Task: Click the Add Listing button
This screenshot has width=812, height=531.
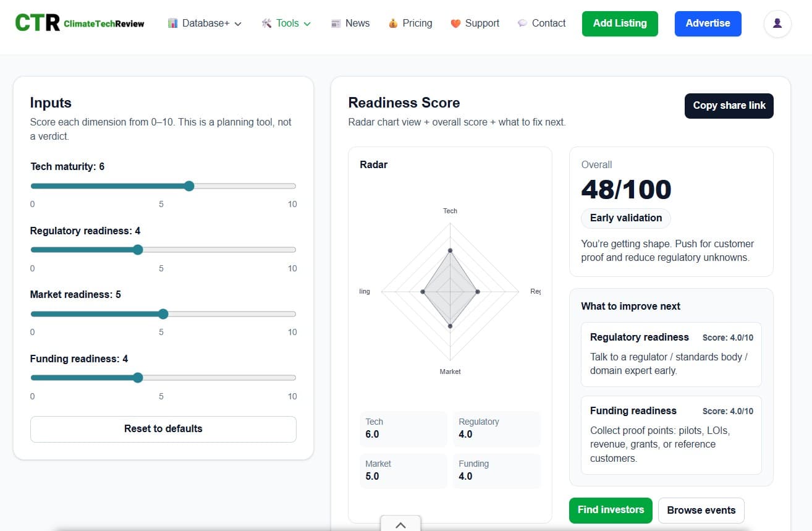Action: [x=620, y=23]
